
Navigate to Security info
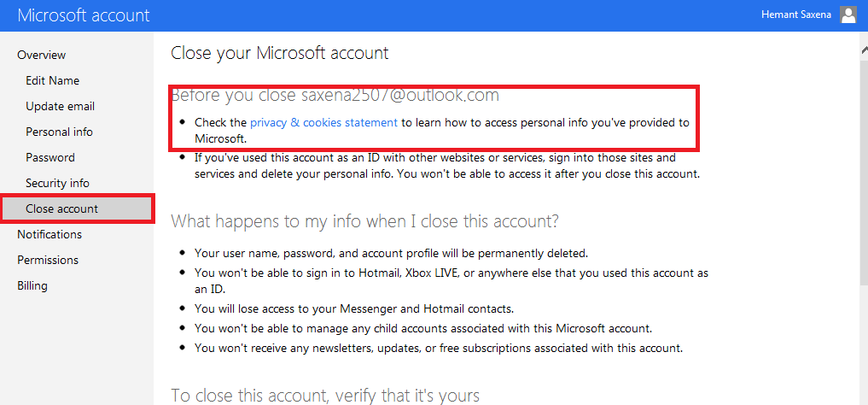point(57,183)
